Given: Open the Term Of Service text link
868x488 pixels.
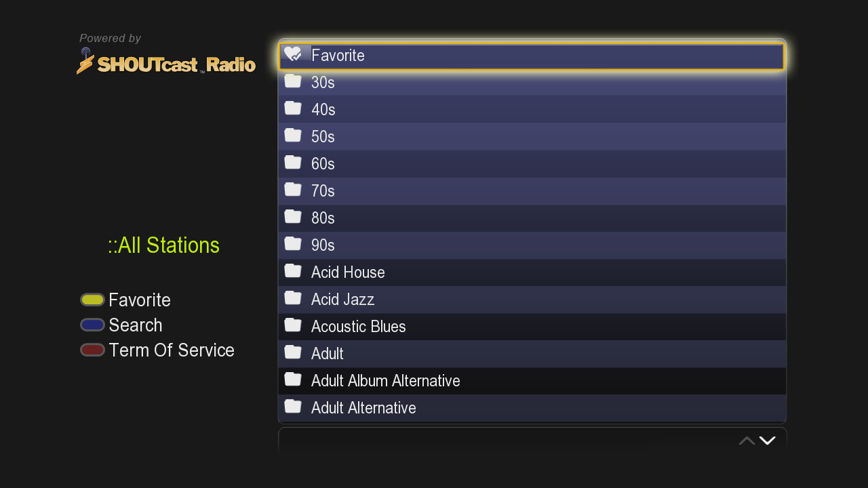Looking at the screenshot, I should pyautogui.click(x=172, y=350).
